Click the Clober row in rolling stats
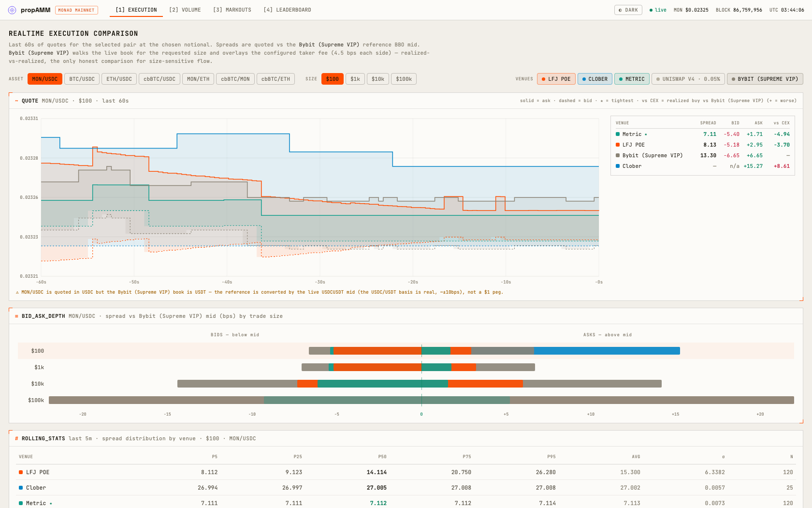 406,488
